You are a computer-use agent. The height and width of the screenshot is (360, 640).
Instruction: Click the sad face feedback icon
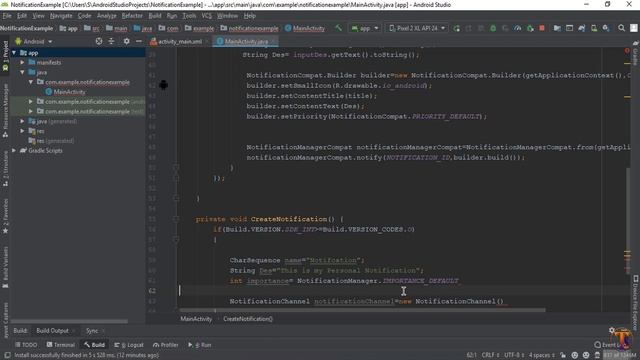(586, 355)
